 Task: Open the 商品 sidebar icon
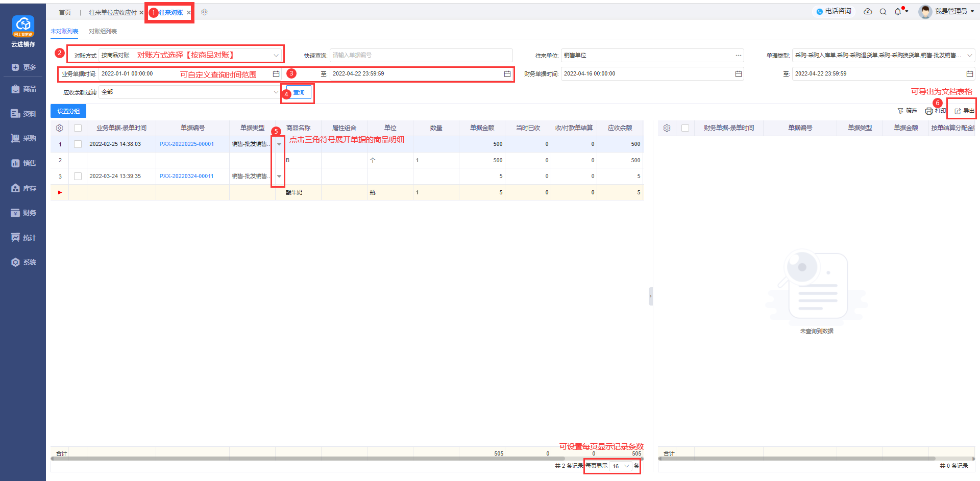click(16, 89)
